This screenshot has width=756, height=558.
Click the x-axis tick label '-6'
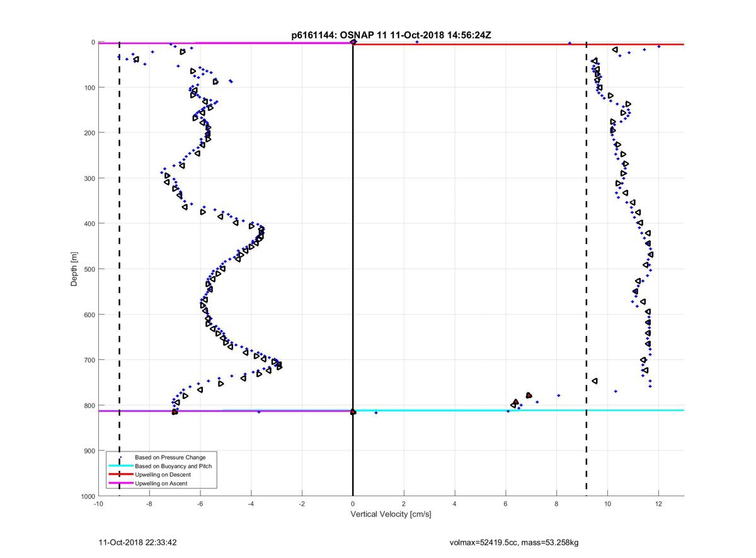click(x=200, y=504)
